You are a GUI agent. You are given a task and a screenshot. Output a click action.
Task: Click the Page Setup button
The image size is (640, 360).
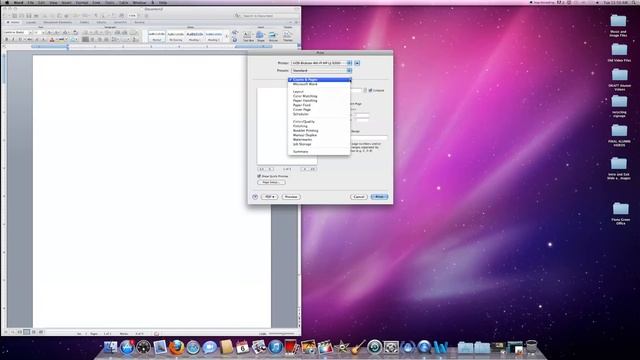(271, 182)
